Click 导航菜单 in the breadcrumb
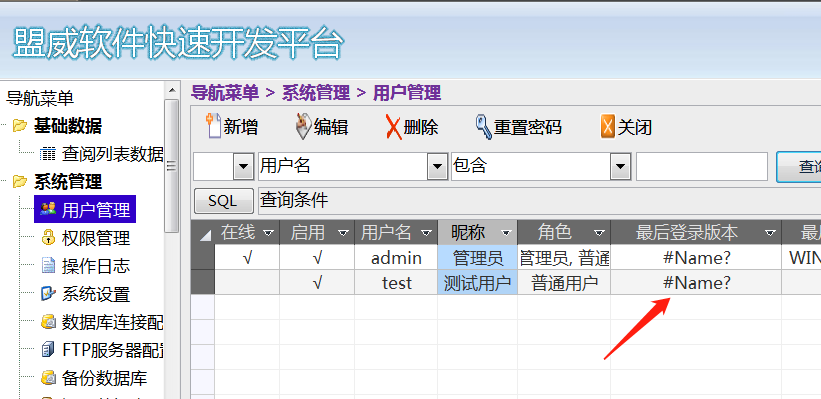821x399 pixels. [225, 93]
